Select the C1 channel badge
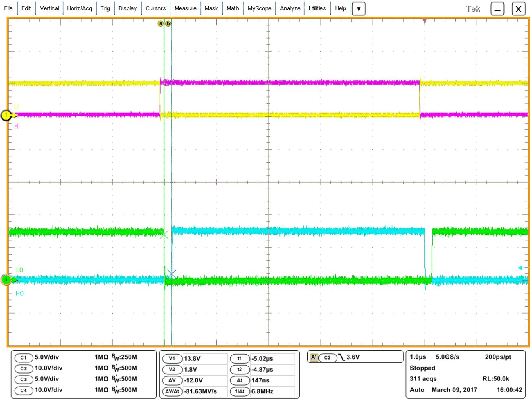Screen dimensions: 532x399 pos(24,357)
